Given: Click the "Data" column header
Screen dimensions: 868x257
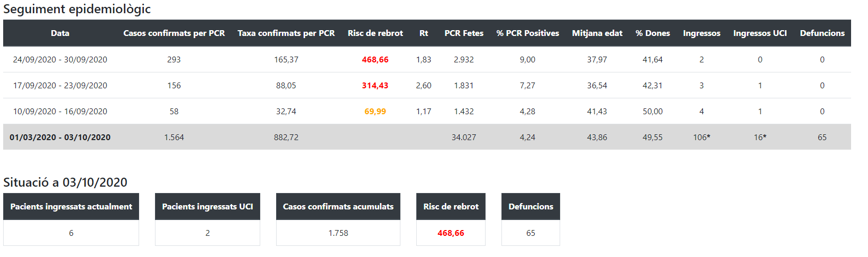Looking at the screenshot, I should 60,33.
